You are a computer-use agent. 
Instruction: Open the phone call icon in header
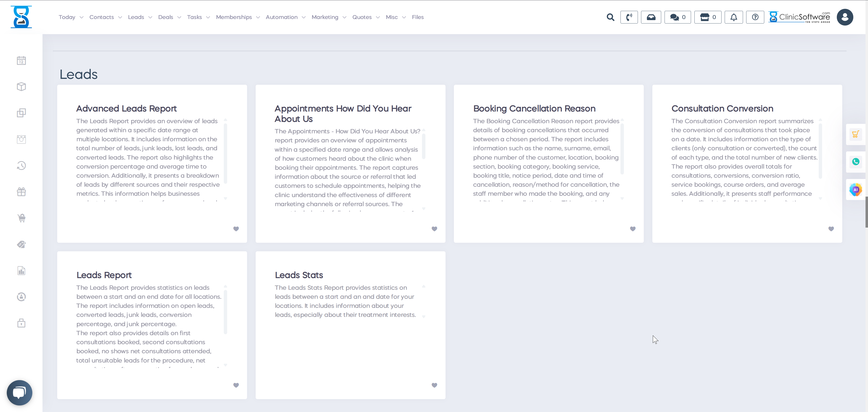(x=629, y=17)
